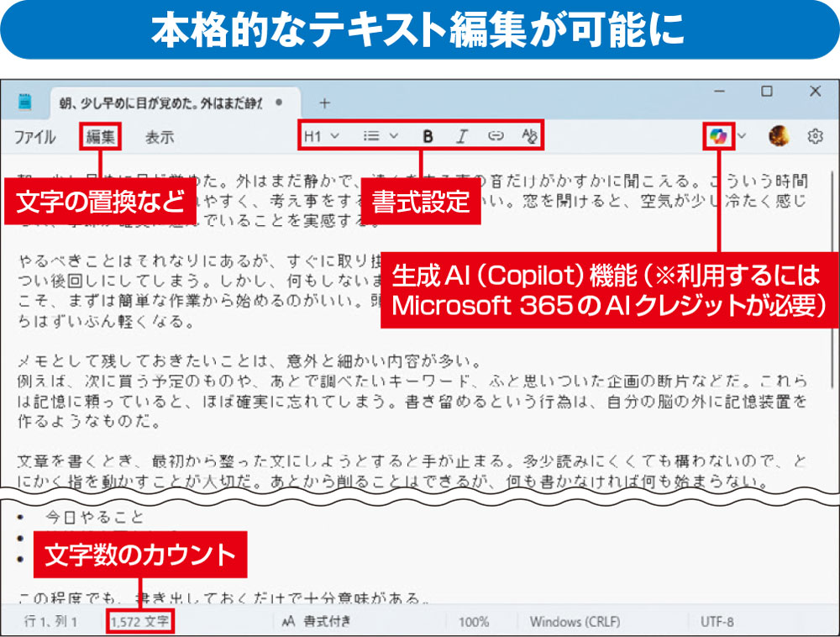This screenshot has height=637, width=840.
Task: Open the Settings gear
Action: pyautogui.click(x=814, y=136)
